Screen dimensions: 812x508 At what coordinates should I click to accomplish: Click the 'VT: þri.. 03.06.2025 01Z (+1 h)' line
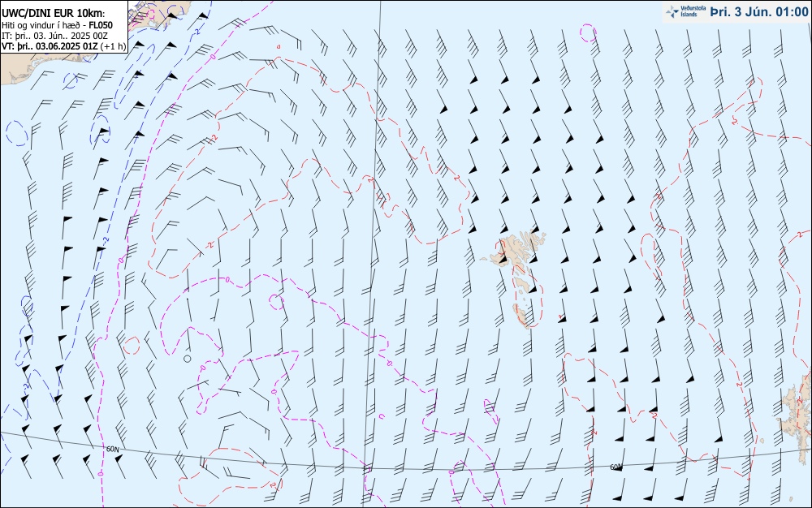[x=63, y=46]
